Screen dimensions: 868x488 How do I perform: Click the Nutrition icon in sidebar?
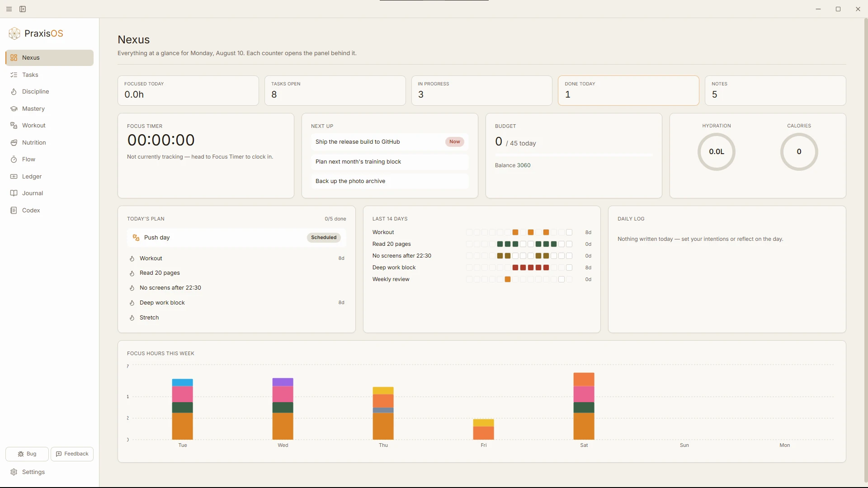coord(14,143)
